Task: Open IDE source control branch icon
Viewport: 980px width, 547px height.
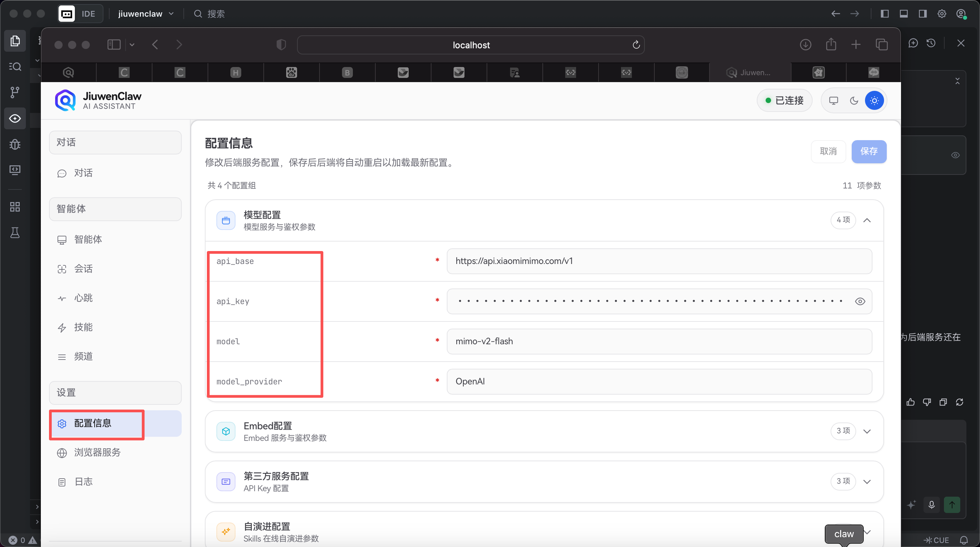Action: coord(15,92)
